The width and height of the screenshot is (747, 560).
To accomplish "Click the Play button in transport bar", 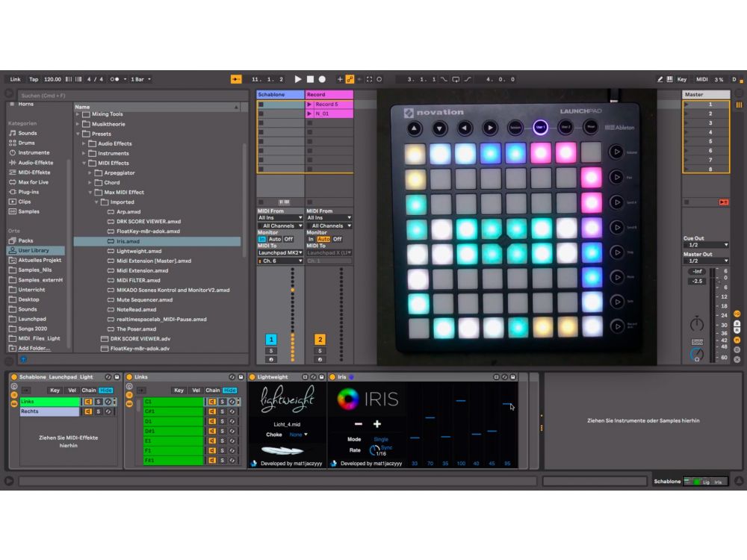I will point(298,78).
